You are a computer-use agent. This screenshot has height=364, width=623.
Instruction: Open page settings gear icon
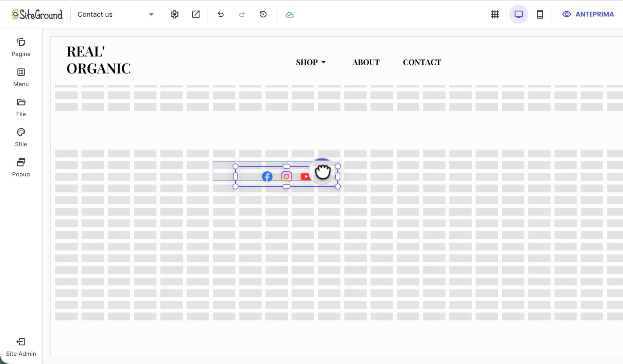(174, 14)
